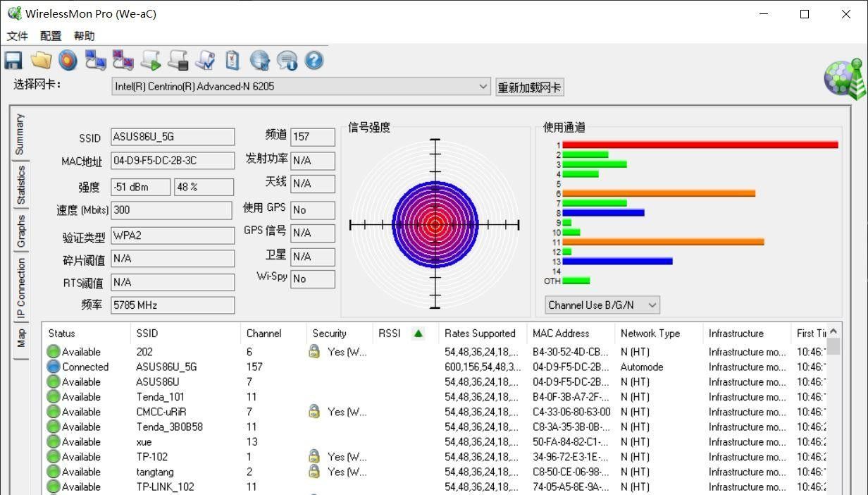Click the floppy disk save icon
Image resolution: width=868 pixels, height=495 pixels.
[13, 61]
